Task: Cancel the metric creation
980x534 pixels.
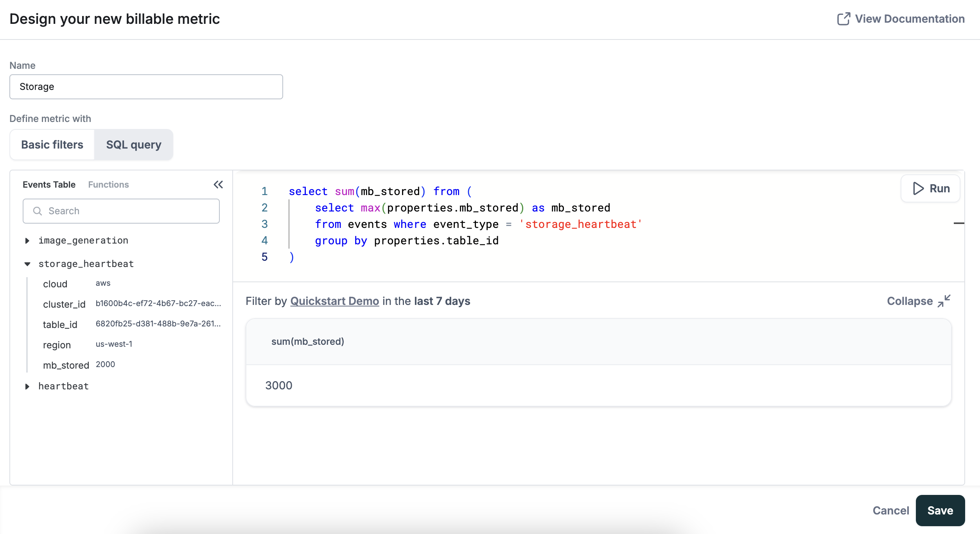Action: tap(891, 510)
